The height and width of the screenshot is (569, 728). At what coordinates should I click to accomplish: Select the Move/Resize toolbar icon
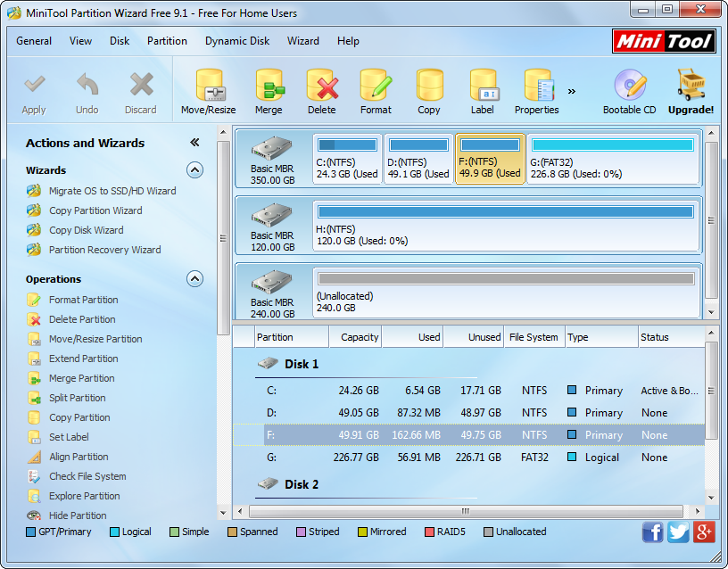click(209, 85)
